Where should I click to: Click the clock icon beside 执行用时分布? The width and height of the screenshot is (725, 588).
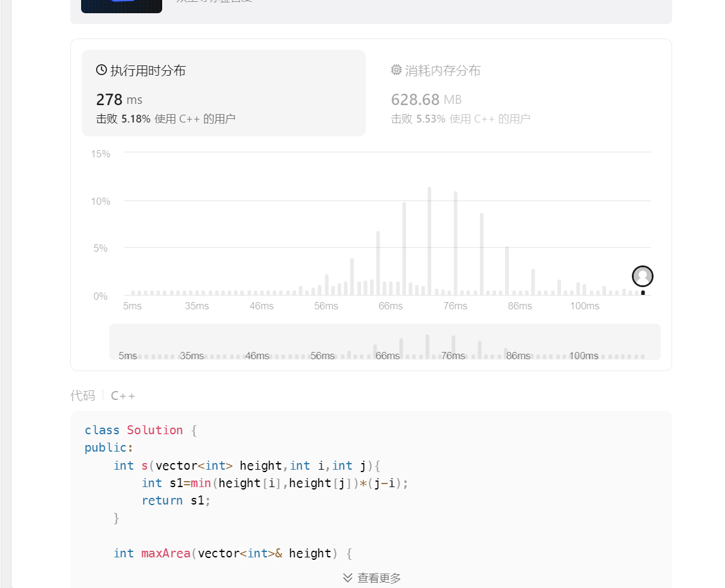pos(102,70)
